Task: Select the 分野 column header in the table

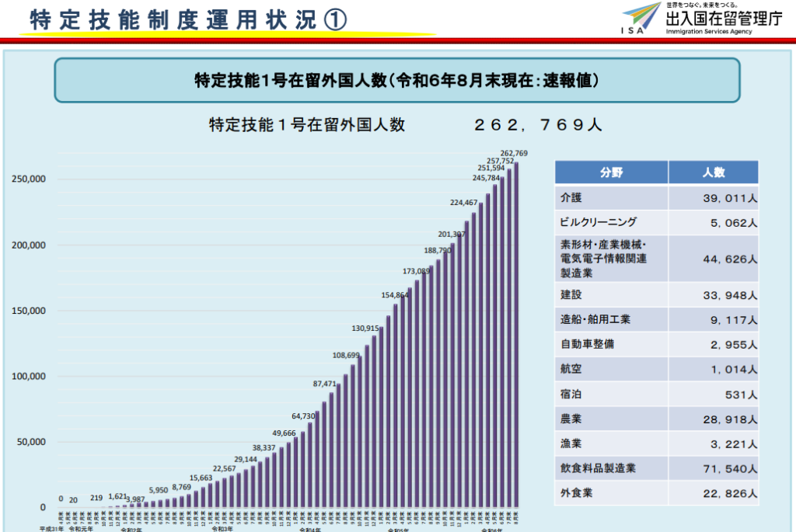Action: tap(609, 172)
